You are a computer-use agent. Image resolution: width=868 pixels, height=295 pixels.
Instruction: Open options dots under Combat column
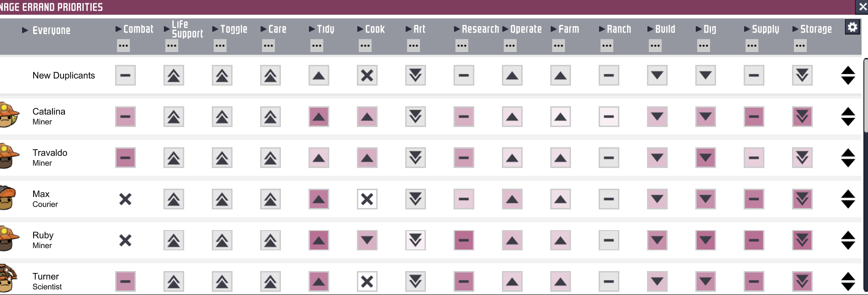pos(123,46)
